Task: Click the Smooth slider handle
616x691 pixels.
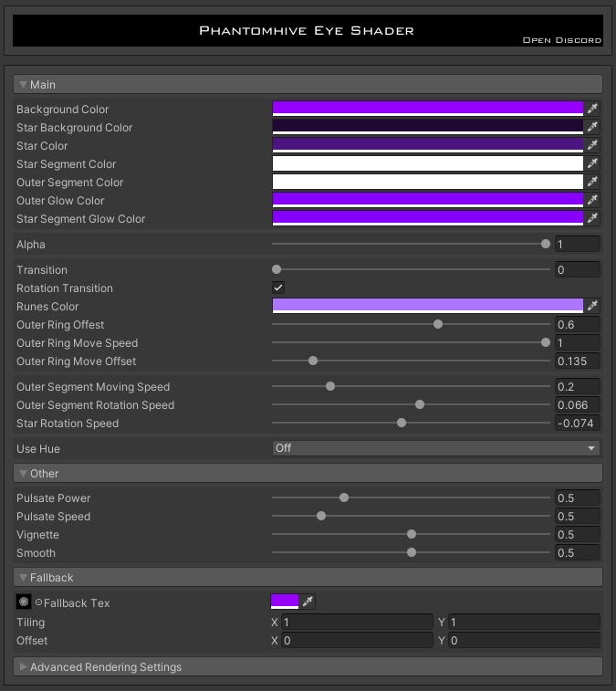Action: pos(411,552)
